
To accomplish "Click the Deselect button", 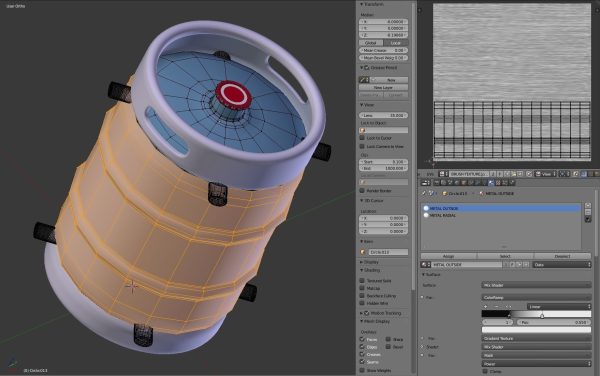I will click(562, 256).
